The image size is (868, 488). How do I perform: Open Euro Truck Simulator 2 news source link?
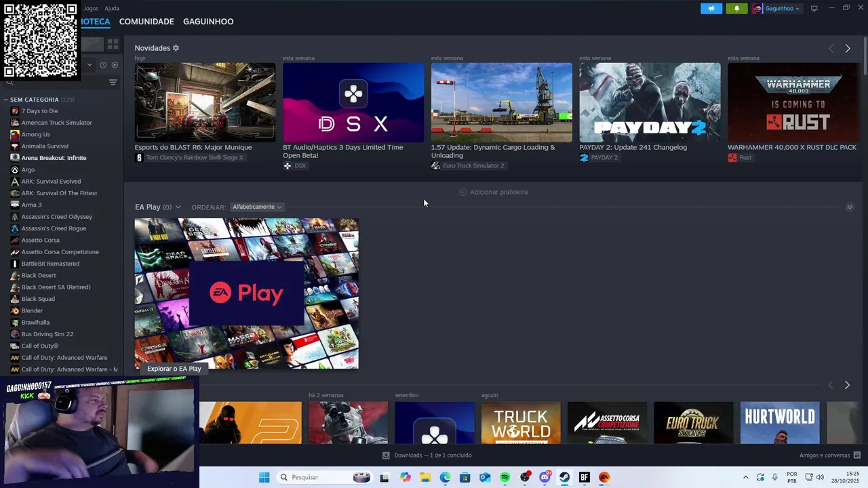point(468,166)
